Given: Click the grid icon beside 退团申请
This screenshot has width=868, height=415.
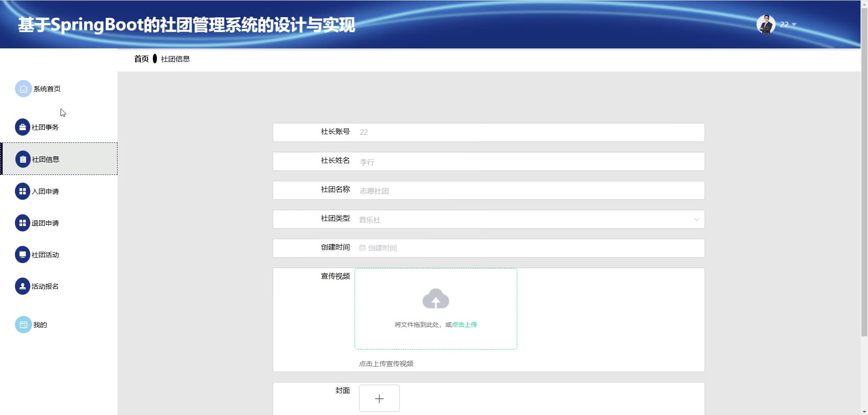Looking at the screenshot, I should tap(23, 223).
